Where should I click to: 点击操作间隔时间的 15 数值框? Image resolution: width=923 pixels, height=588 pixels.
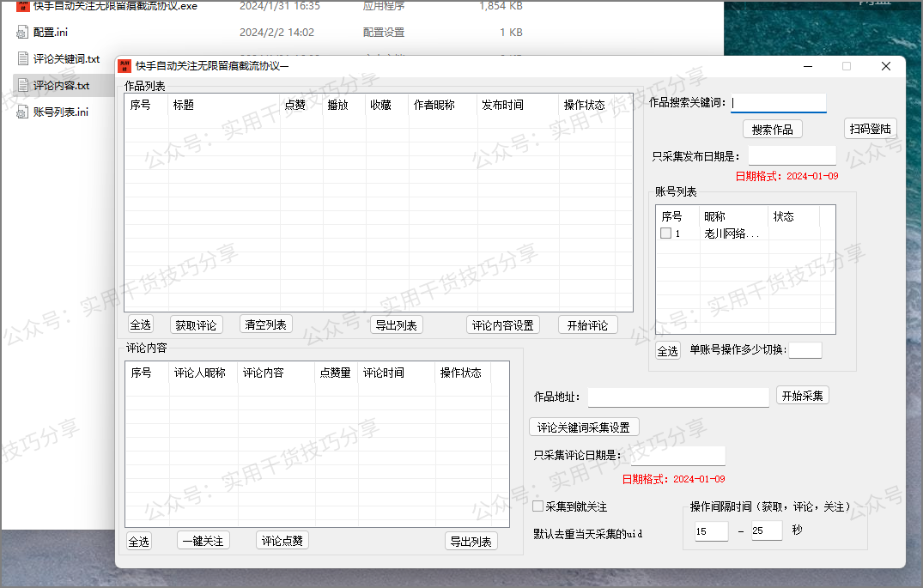pyautogui.click(x=711, y=530)
